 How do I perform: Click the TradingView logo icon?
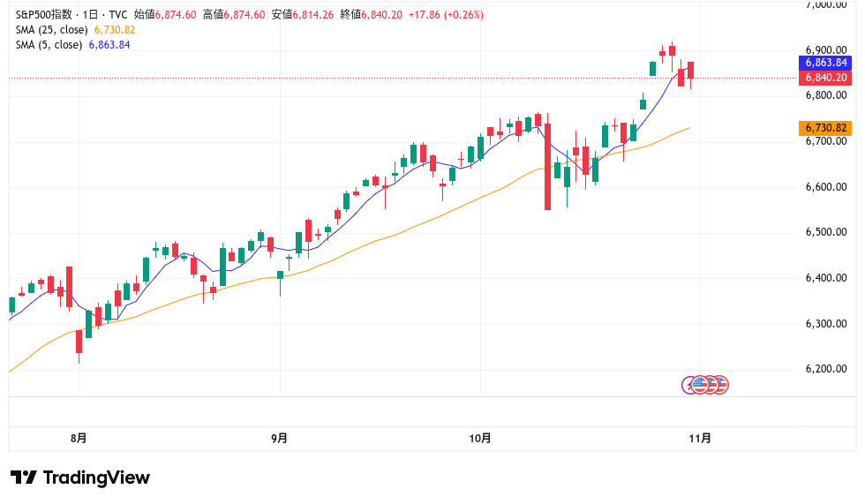(x=24, y=478)
